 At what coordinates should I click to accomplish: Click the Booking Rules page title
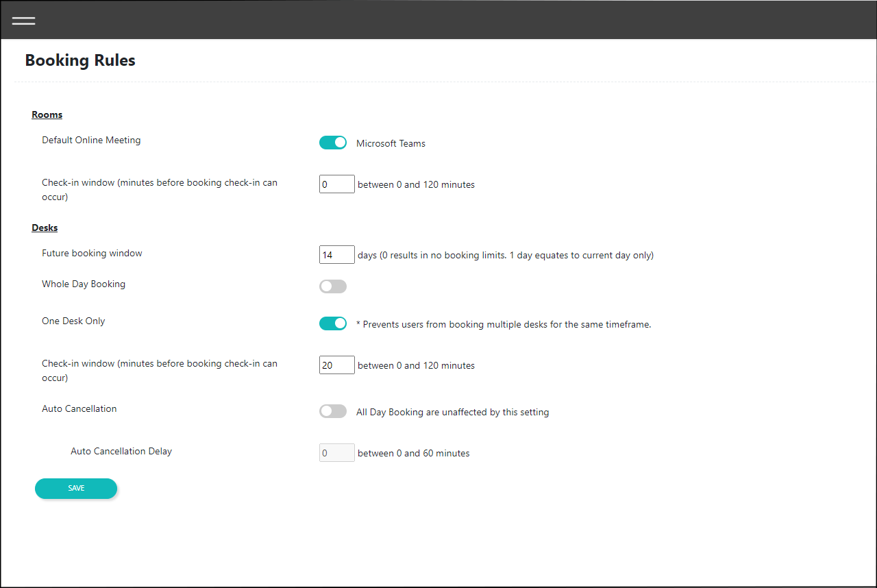click(x=80, y=60)
